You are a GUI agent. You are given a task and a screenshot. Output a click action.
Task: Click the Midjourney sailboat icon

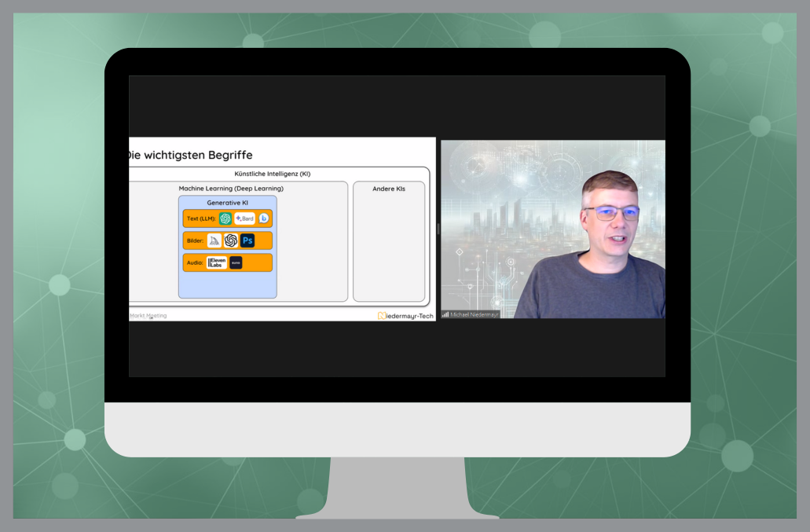click(x=214, y=240)
